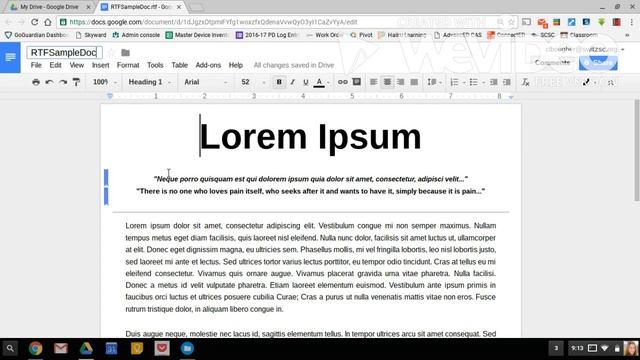Star the document
The height and width of the screenshot is (360, 640).
[x=111, y=53]
